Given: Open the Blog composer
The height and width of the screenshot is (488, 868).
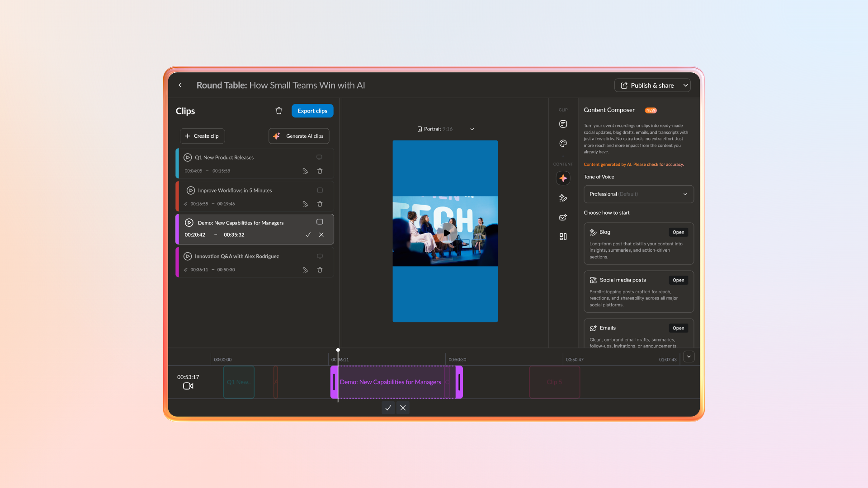Looking at the screenshot, I should click(x=678, y=232).
